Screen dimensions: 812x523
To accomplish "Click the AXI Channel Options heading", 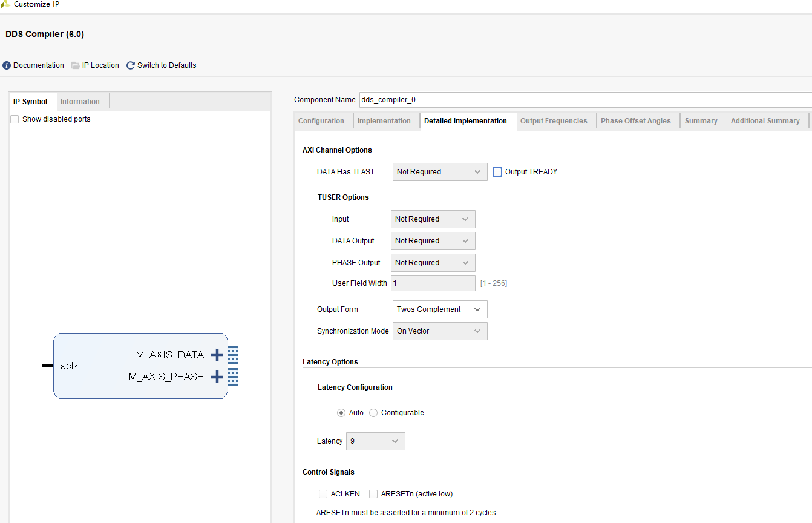I will (x=337, y=150).
